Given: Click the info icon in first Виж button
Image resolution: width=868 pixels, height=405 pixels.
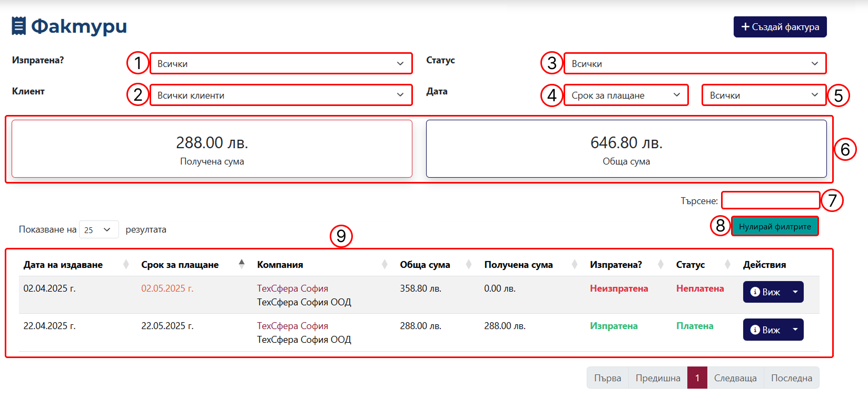Looking at the screenshot, I should 755,292.
